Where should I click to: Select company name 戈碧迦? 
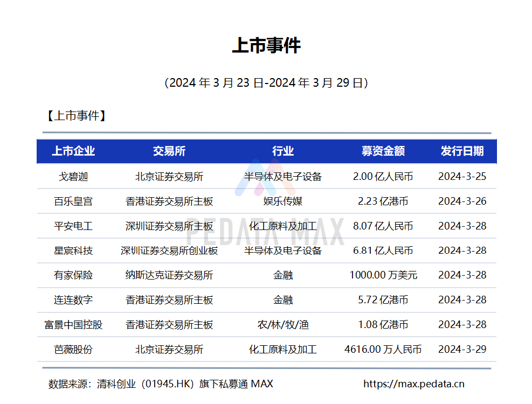(73, 176)
